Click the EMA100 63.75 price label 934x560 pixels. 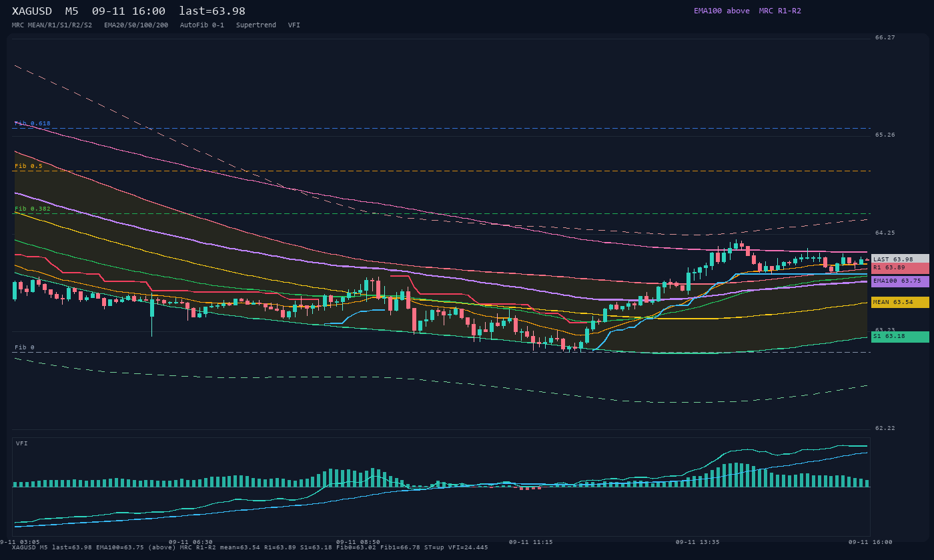click(900, 281)
